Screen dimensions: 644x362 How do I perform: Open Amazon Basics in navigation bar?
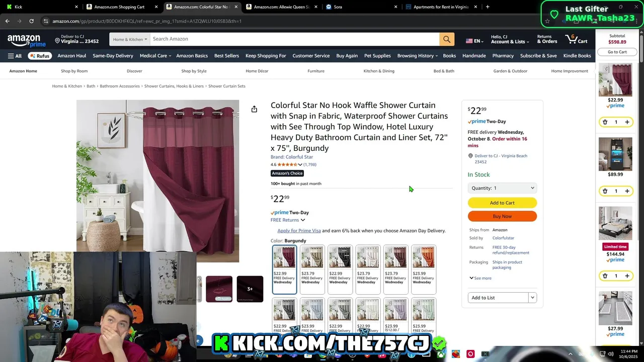pos(192,56)
